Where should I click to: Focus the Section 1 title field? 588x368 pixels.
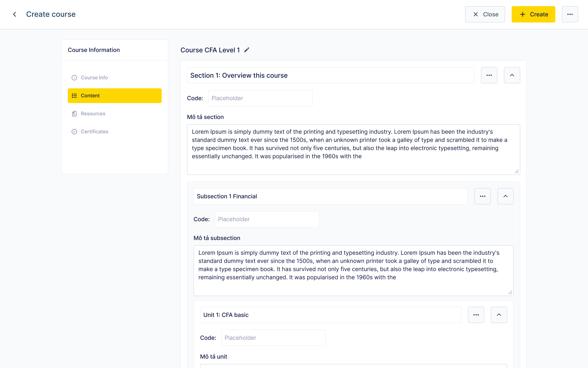pos(331,75)
